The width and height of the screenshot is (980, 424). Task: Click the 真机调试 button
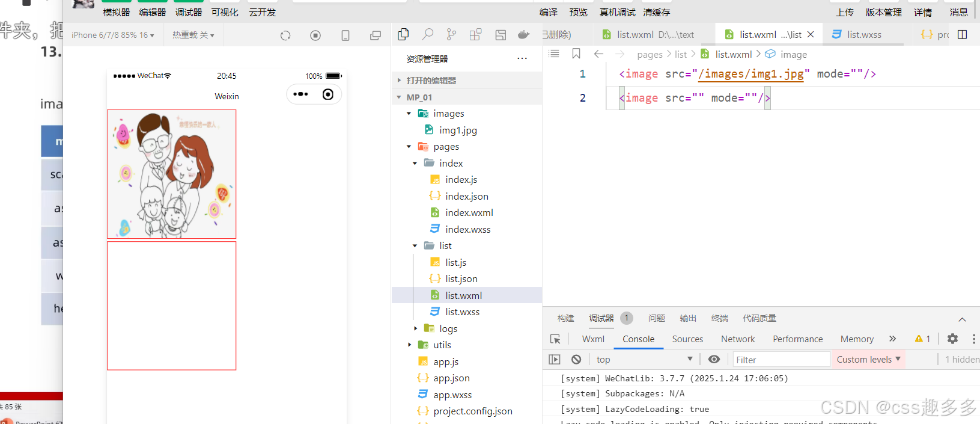tap(617, 12)
